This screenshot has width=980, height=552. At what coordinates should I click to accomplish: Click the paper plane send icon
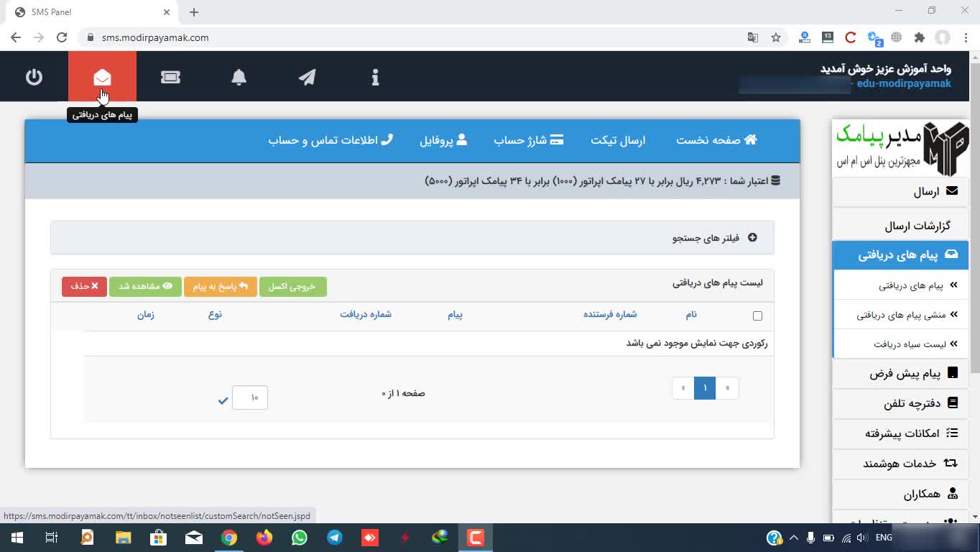pyautogui.click(x=307, y=77)
